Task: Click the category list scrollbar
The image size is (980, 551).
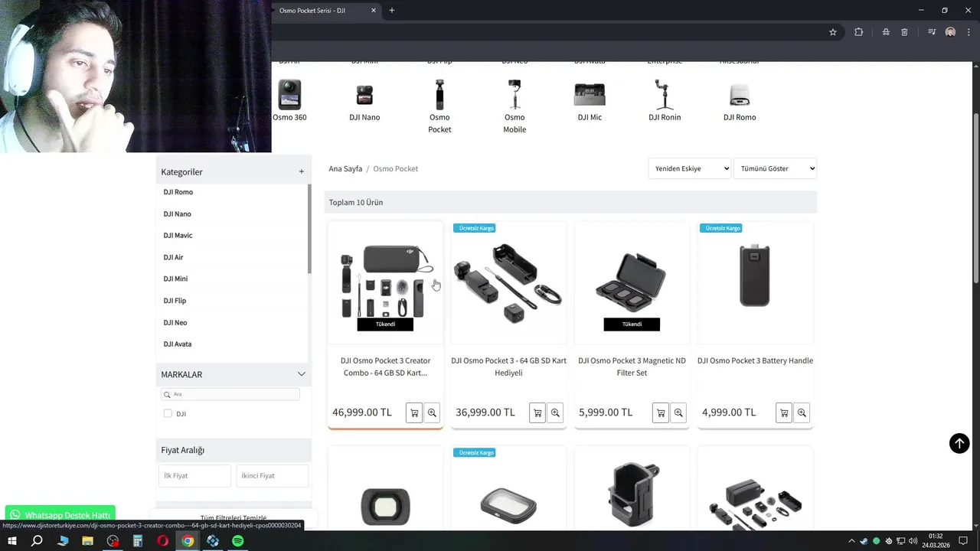Action: (309, 230)
